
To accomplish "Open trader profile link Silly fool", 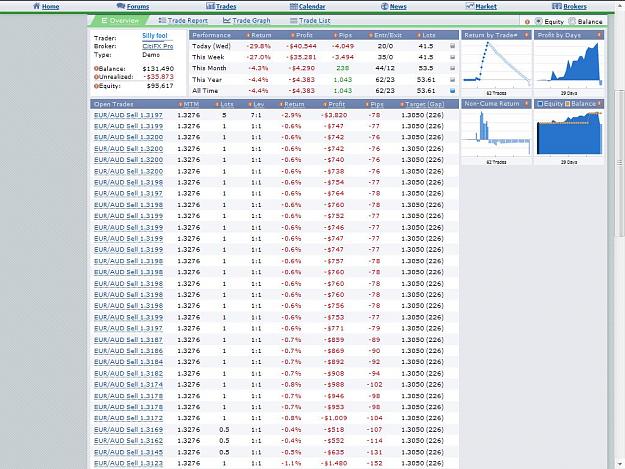I will pyautogui.click(x=155, y=35).
